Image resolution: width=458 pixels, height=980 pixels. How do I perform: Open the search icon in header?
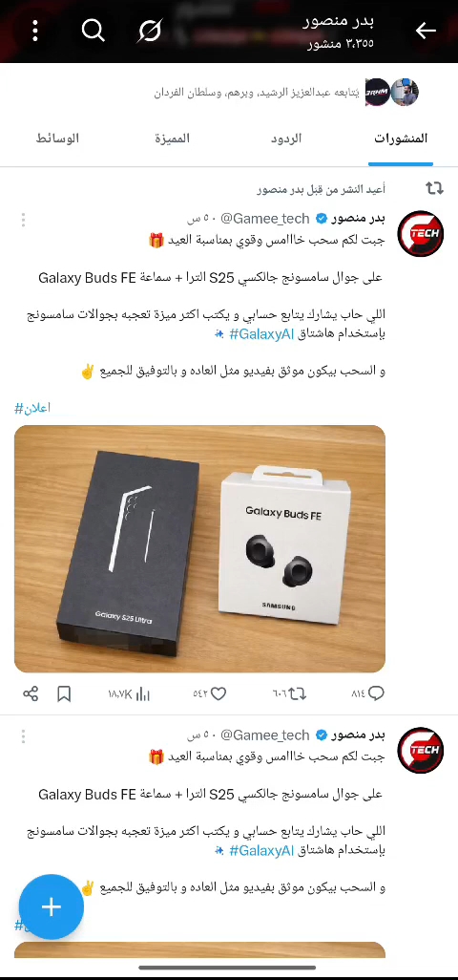(93, 30)
